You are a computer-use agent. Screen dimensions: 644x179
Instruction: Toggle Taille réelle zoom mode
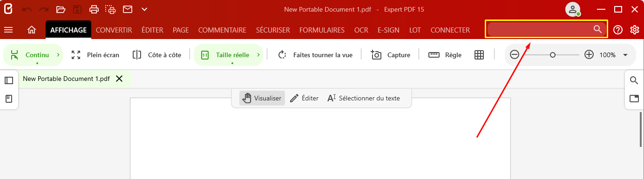[225, 55]
